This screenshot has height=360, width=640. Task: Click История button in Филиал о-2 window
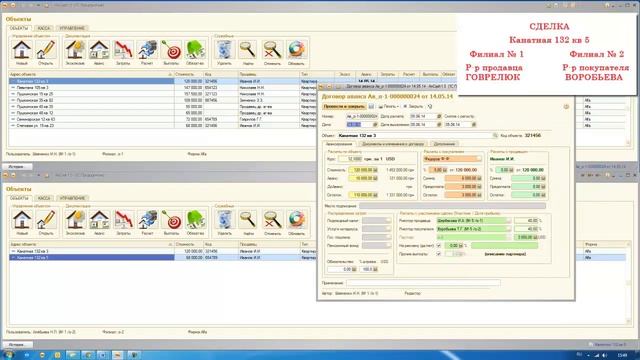click(x=17, y=344)
